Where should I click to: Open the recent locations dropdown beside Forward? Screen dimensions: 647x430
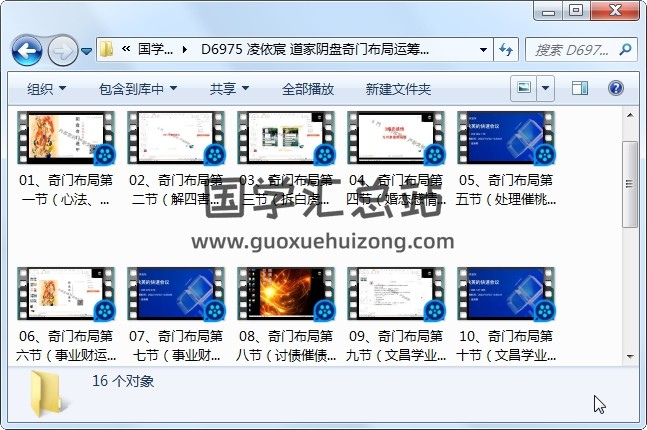tap(86, 51)
